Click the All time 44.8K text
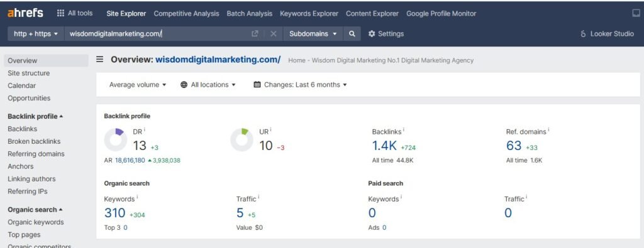The image size is (644, 248). 392,160
